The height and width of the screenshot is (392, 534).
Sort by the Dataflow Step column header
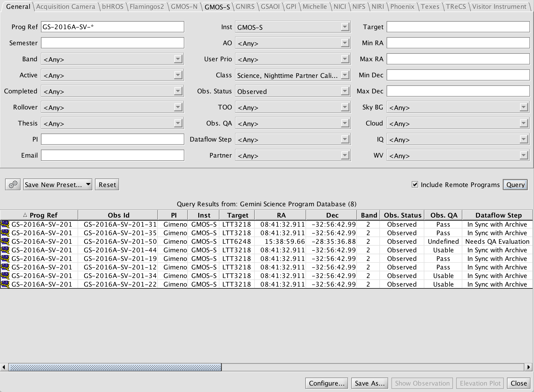point(498,215)
